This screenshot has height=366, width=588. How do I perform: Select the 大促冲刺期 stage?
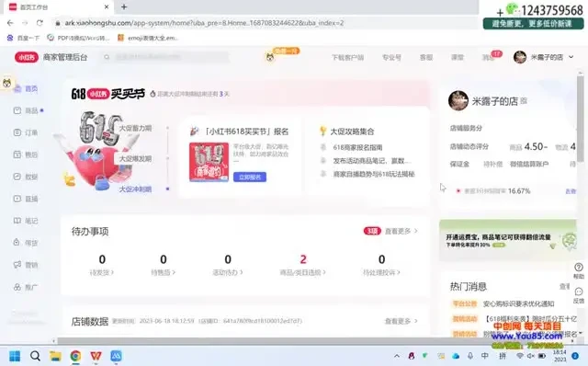(x=135, y=189)
